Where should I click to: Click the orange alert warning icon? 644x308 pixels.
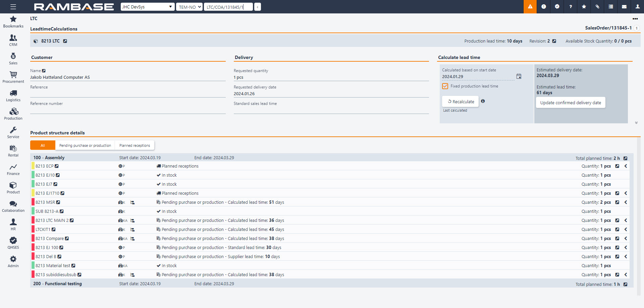(x=530, y=7)
